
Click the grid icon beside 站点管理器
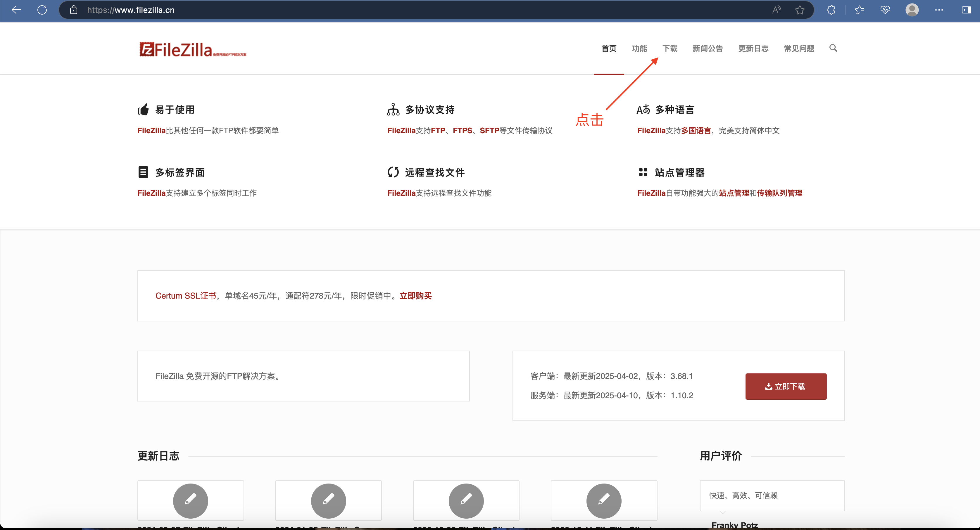coord(643,172)
